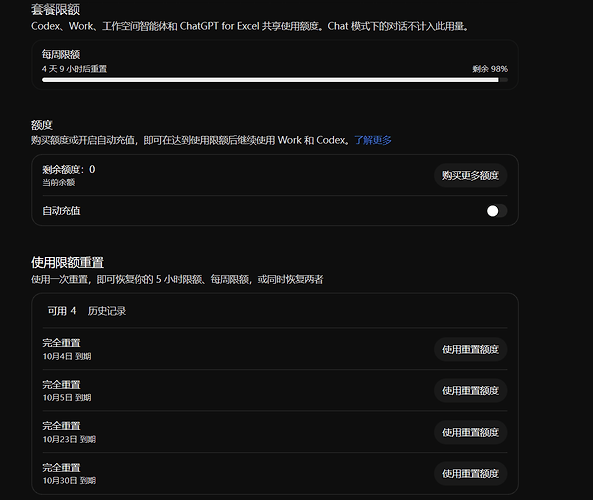Screen dimensions: 593x500
Task: Open the 了解更多 link
Action: coord(373,140)
